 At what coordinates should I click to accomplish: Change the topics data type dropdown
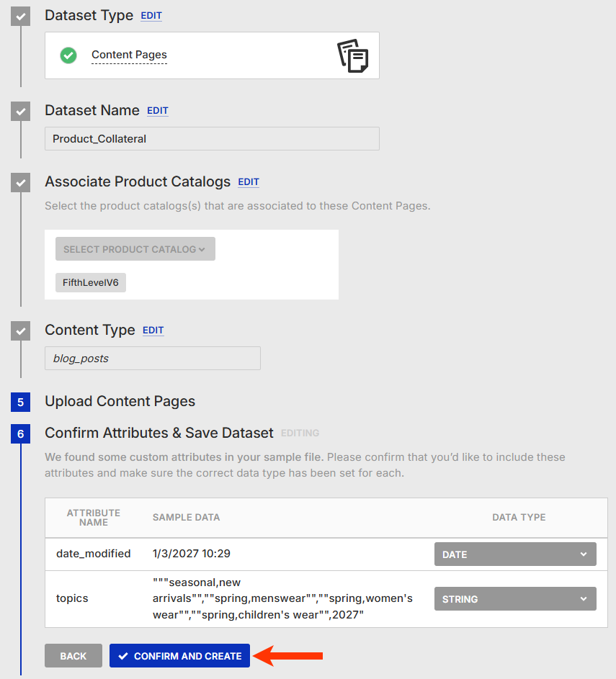tap(515, 599)
